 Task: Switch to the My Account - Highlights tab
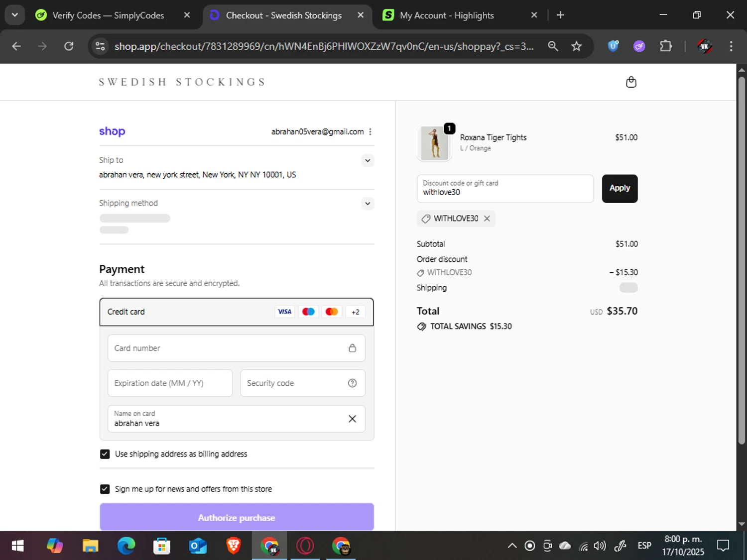[x=447, y=15]
